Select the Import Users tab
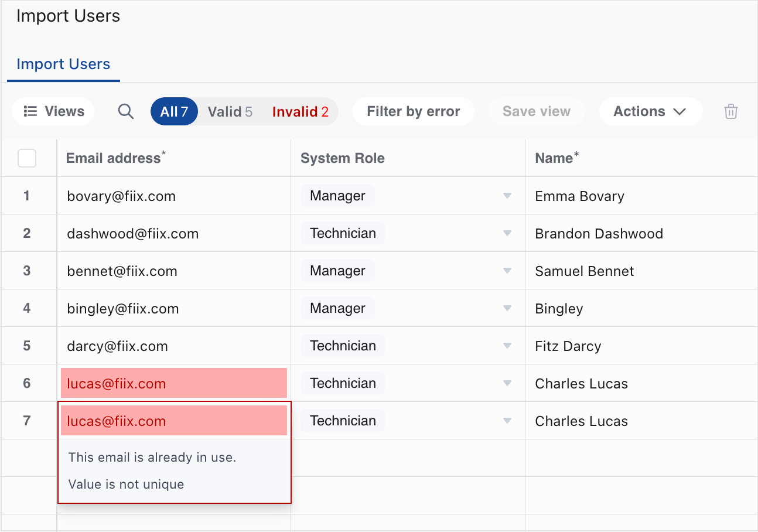758x532 pixels. [63, 64]
